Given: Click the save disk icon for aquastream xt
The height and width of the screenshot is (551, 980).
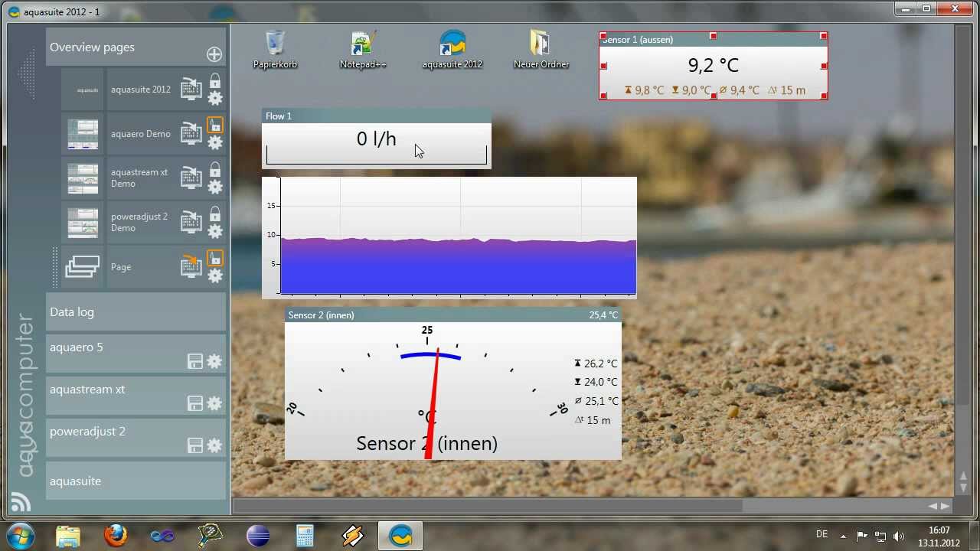Looking at the screenshot, I should [x=195, y=403].
